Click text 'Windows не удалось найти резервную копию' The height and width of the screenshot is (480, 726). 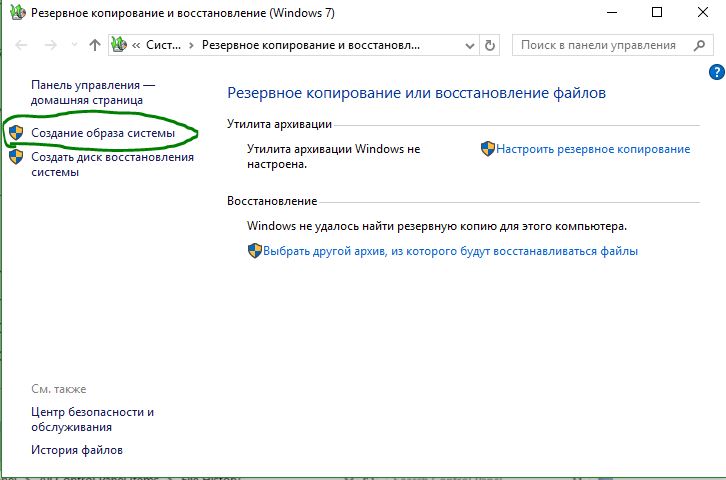coord(372,226)
